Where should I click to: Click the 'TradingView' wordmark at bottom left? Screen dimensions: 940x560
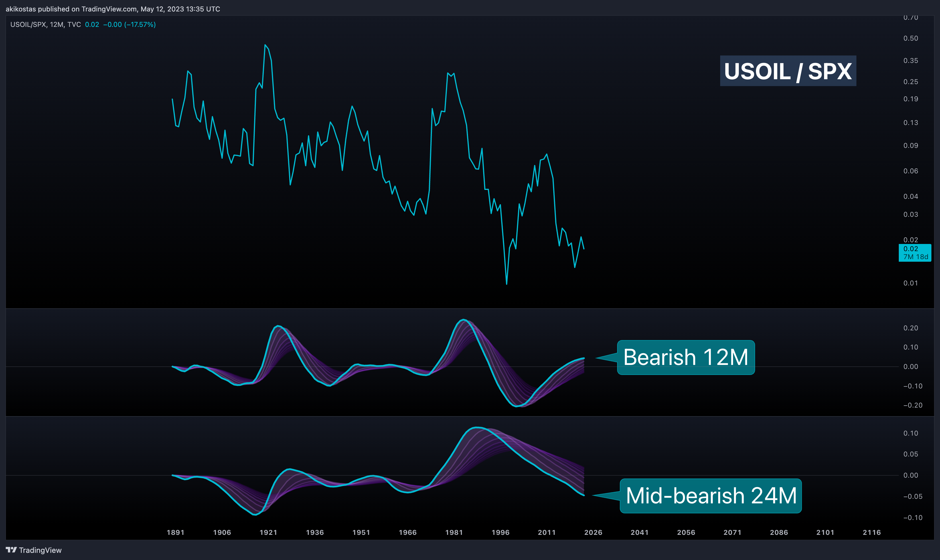pos(40,550)
